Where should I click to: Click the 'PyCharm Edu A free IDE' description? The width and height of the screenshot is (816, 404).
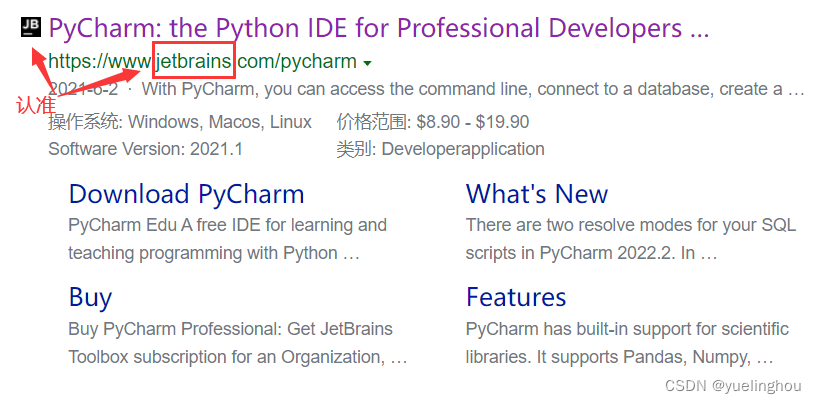coord(227,239)
